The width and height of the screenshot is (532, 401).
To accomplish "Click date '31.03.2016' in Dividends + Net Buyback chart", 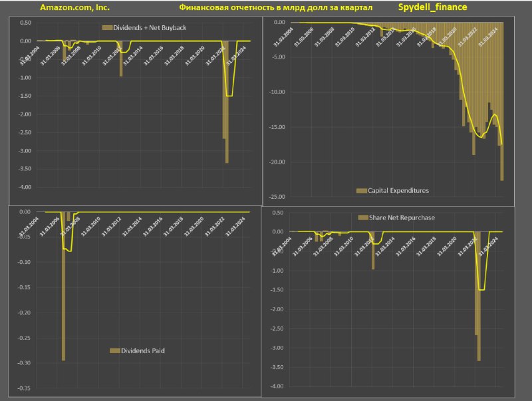I will click(x=154, y=56).
